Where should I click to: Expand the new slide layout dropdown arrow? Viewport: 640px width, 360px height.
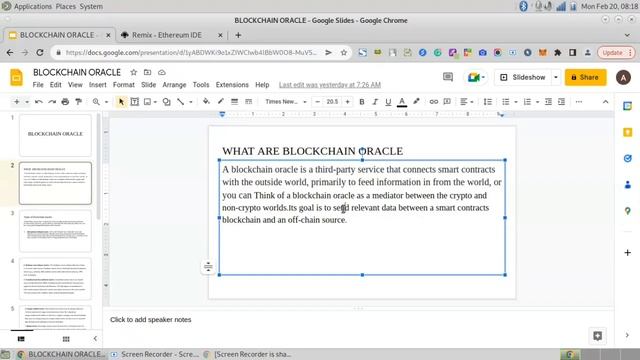tap(27, 102)
